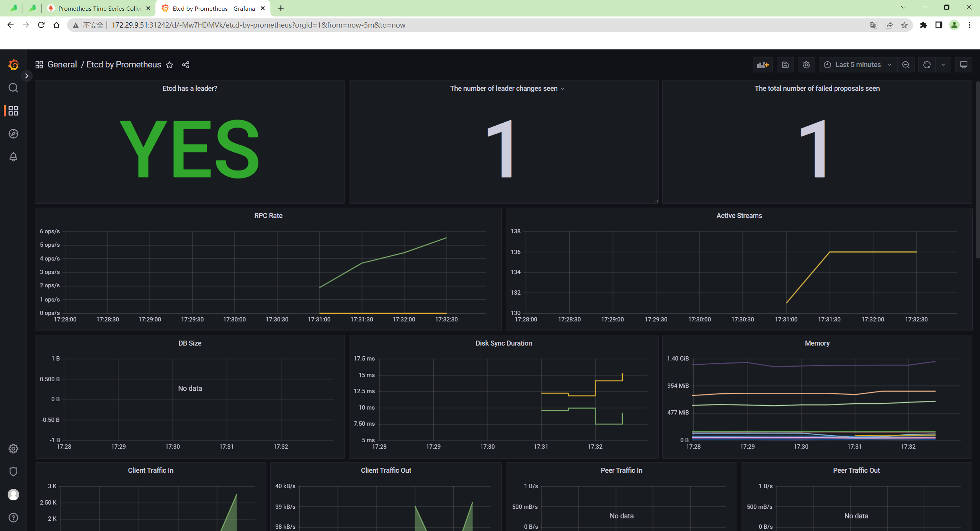Open the Dashboards icon in the sidebar
Image resolution: width=980 pixels, height=531 pixels.
click(x=13, y=111)
